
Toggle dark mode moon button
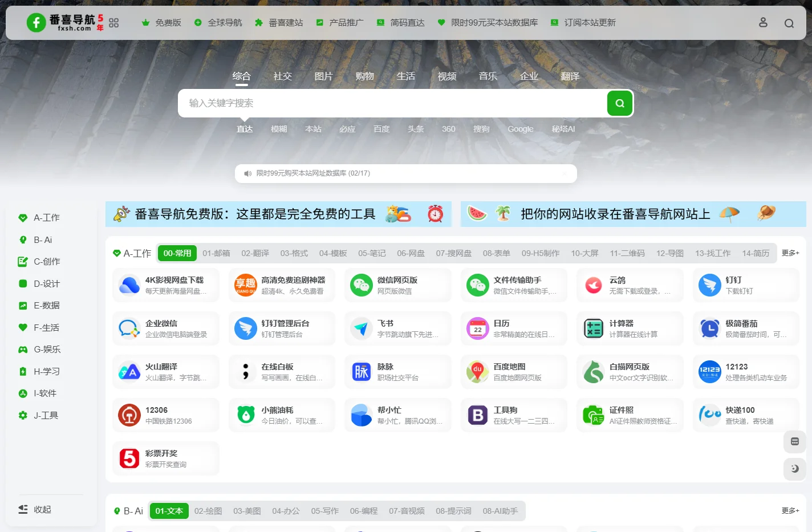[795, 469]
